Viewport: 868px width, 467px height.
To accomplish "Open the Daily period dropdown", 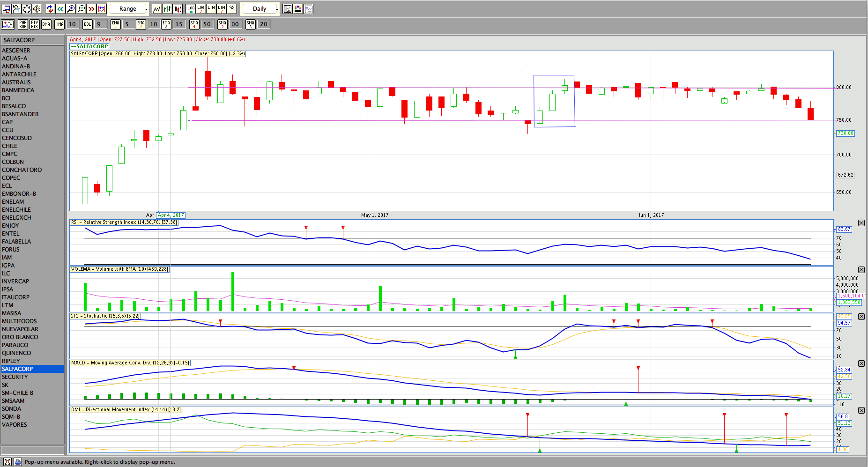I will pyautogui.click(x=260, y=9).
